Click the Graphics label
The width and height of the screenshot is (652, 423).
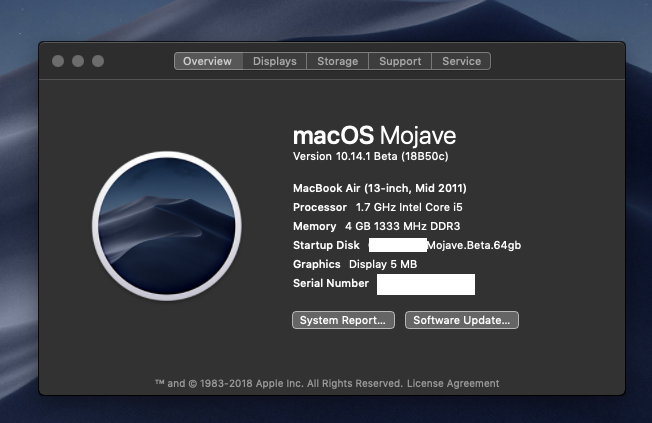click(x=316, y=264)
